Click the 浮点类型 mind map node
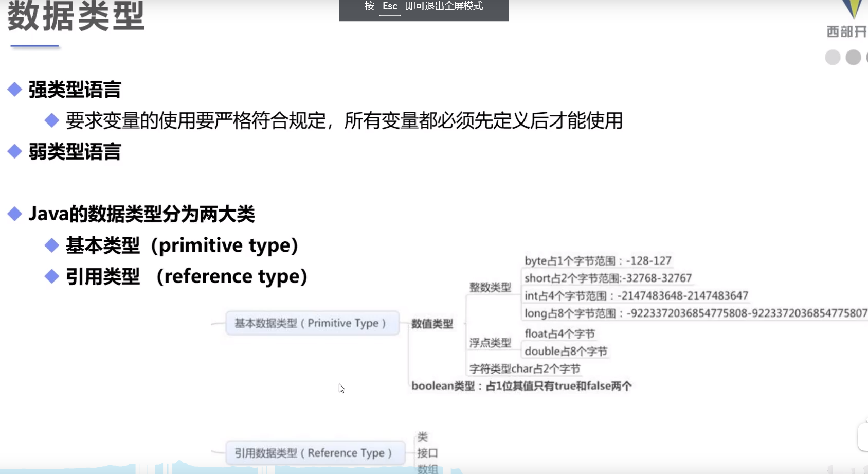Screen dimensions: 868x474 click(490, 343)
